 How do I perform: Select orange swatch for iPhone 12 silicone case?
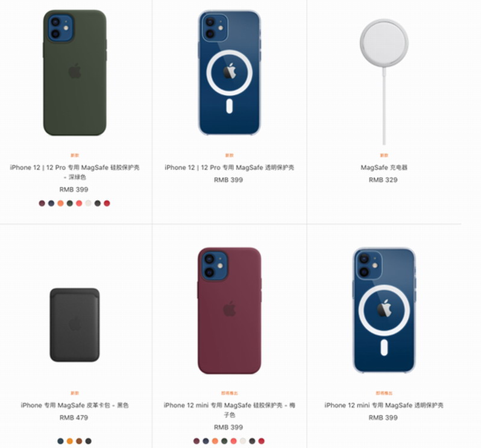(x=60, y=203)
